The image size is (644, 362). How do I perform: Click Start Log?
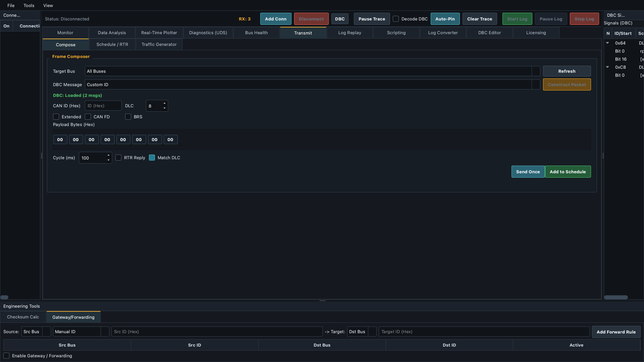[x=517, y=19]
